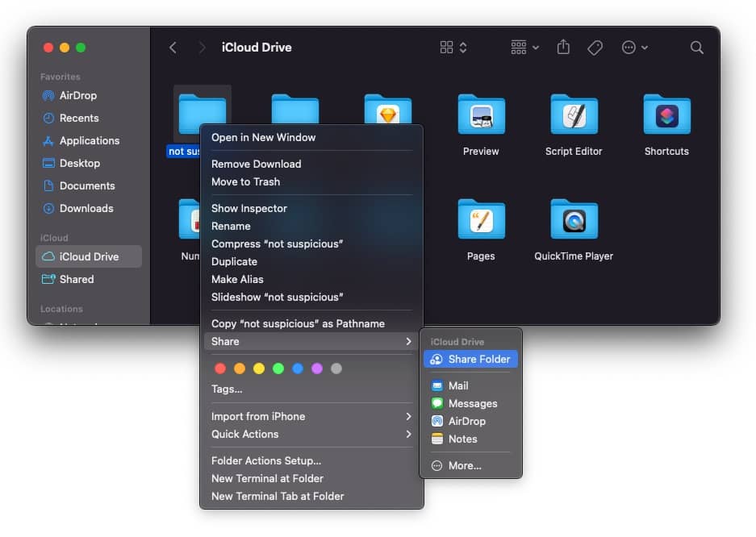Choose Open in New Window

point(311,138)
